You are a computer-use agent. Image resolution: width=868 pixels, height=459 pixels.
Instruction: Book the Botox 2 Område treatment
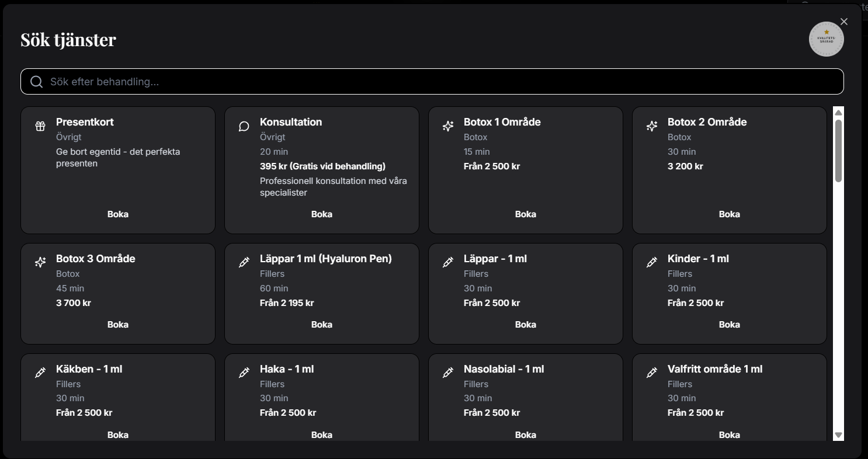click(729, 214)
